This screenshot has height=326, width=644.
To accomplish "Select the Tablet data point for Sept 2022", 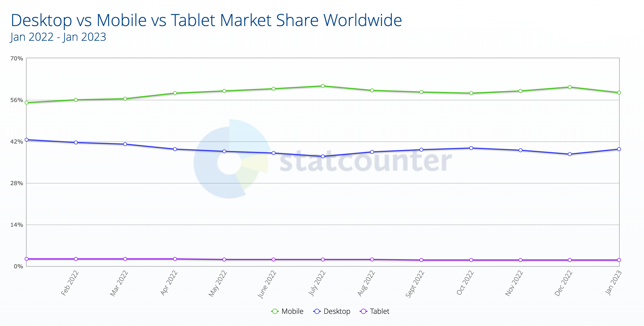I will coord(421,260).
